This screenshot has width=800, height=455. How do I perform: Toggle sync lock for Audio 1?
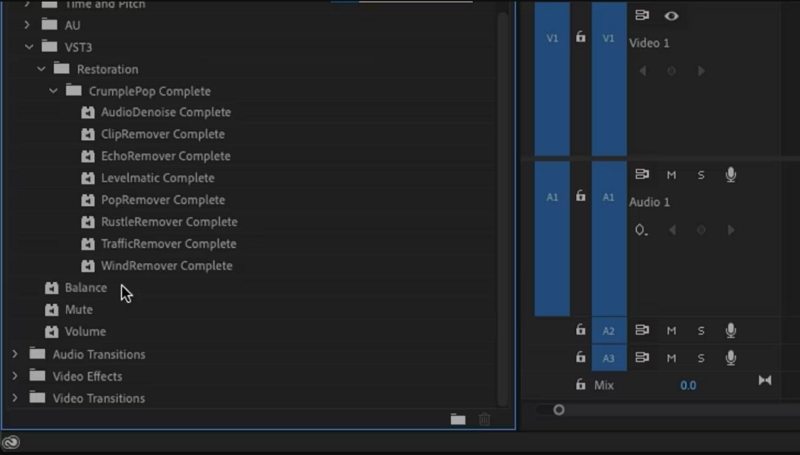pos(642,174)
